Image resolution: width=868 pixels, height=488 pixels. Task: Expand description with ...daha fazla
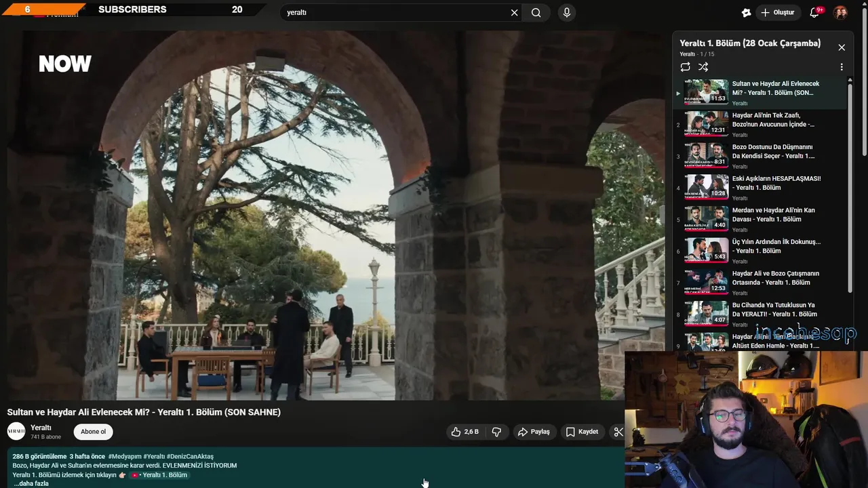[31, 484]
